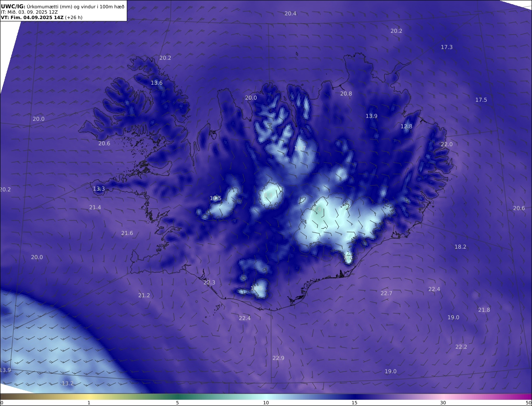Screen dimensions: 532x406
Task: Click the 18.2 value label
Action: click(x=461, y=247)
